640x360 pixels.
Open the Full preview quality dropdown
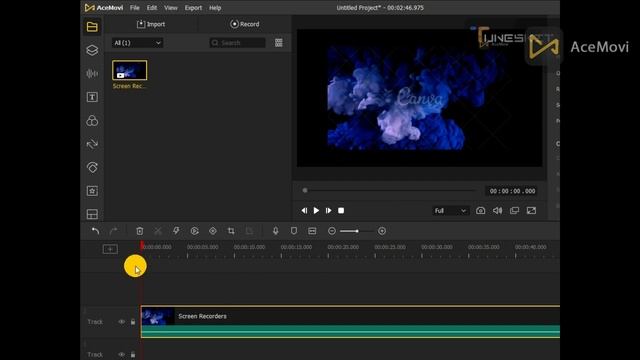450,211
